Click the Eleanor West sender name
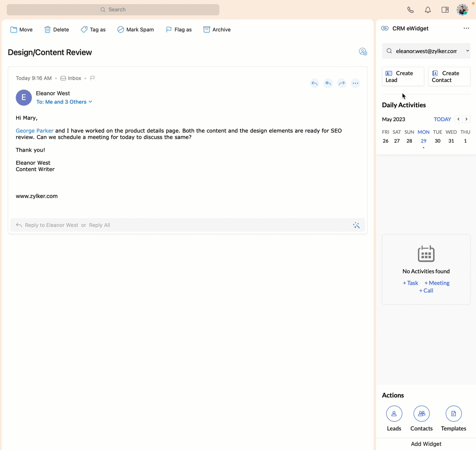This screenshot has width=476, height=450. point(53,93)
